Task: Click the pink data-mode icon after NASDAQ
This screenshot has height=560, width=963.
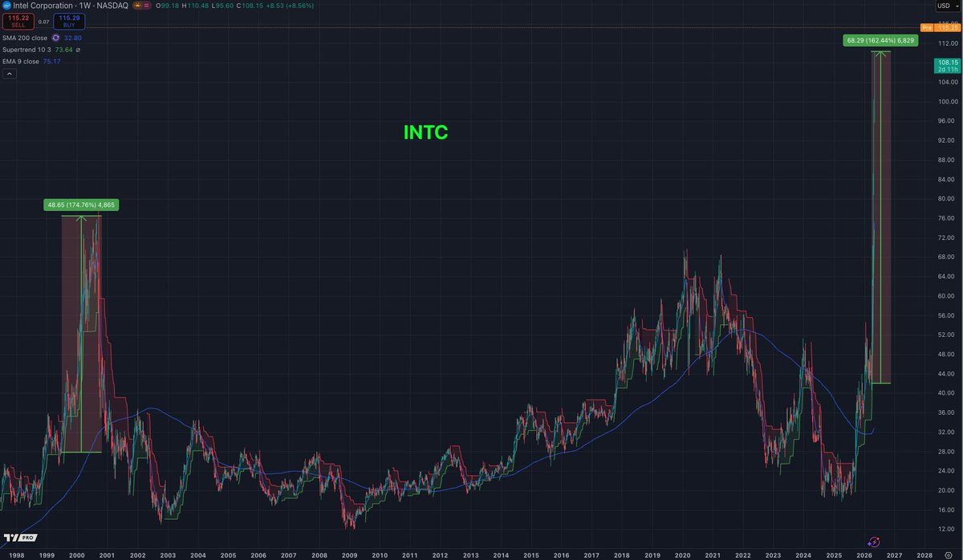Action: click(x=146, y=6)
